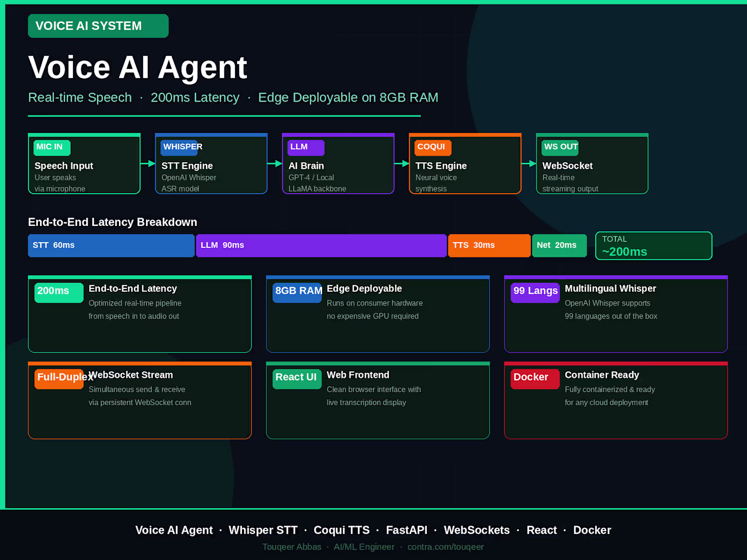Click the TOTAL ~200ms box

pos(653,246)
